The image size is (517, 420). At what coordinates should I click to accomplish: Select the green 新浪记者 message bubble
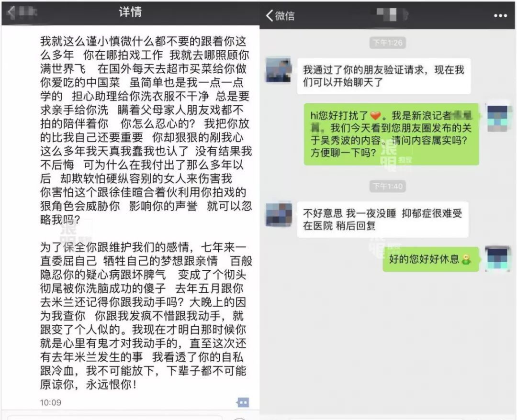click(x=392, y=134)
